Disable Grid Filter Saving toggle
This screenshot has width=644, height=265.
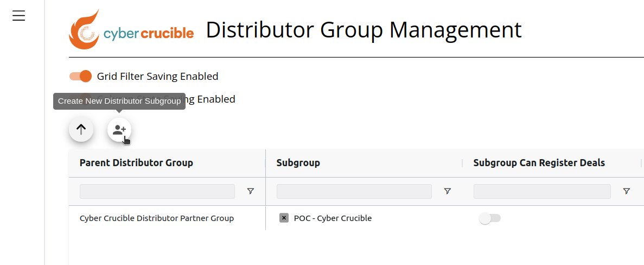[80, 76]
